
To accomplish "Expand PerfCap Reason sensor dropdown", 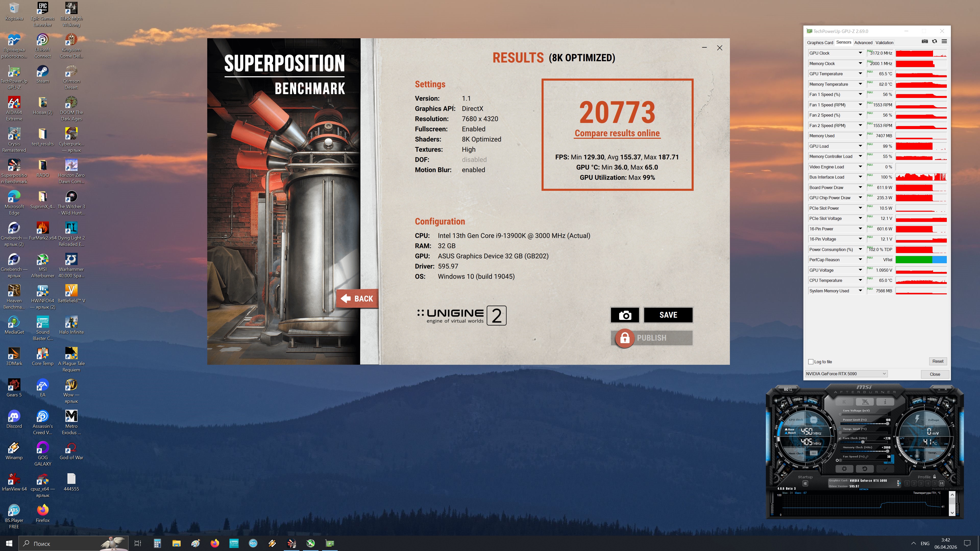I will (860, 260).
